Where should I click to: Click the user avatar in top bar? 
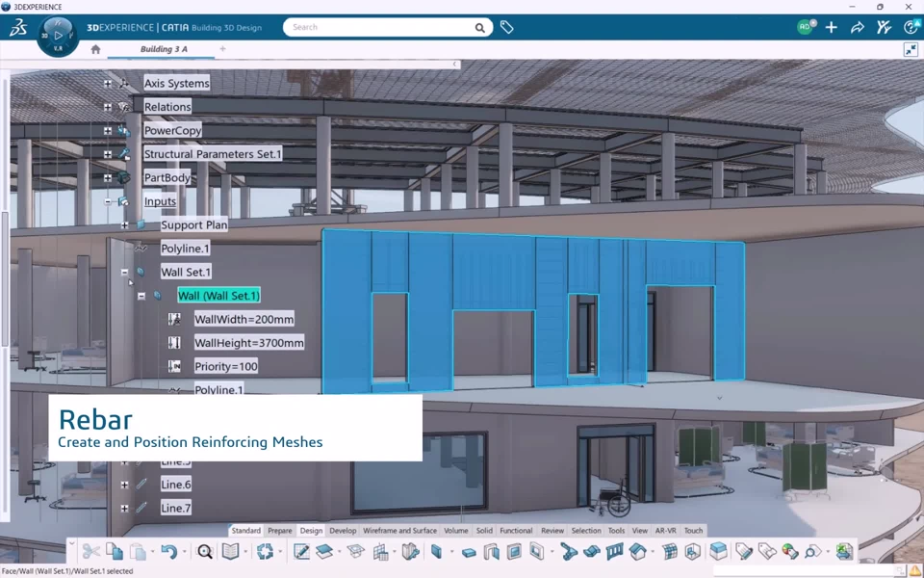805,27
